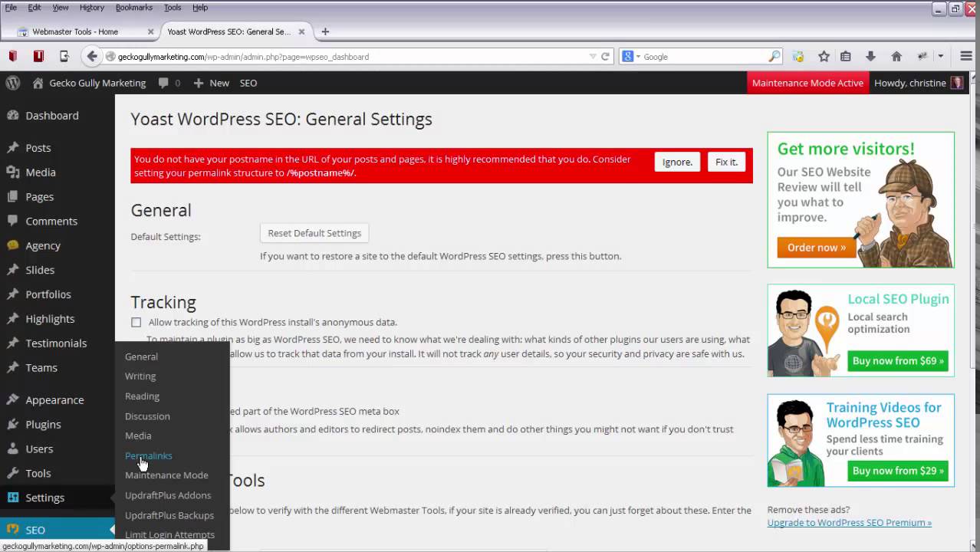This screenshot has width=980, height=552.
Task: Select General in Settings submenu
Action: pos(141,356)
